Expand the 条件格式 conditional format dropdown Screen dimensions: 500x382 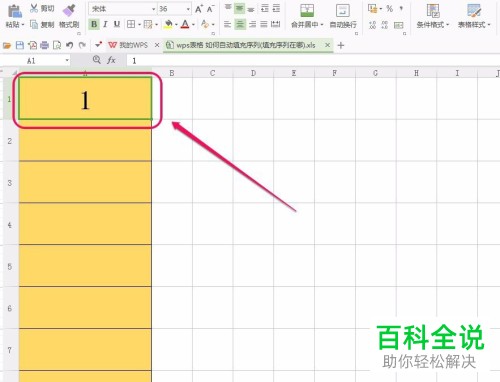click(x=448, y=25)
